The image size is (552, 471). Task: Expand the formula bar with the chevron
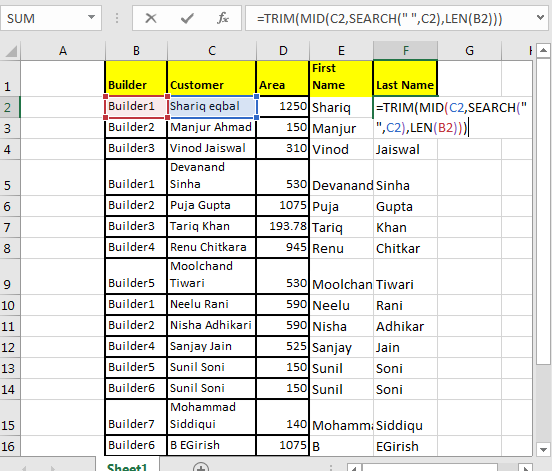[x=540, y=17]
